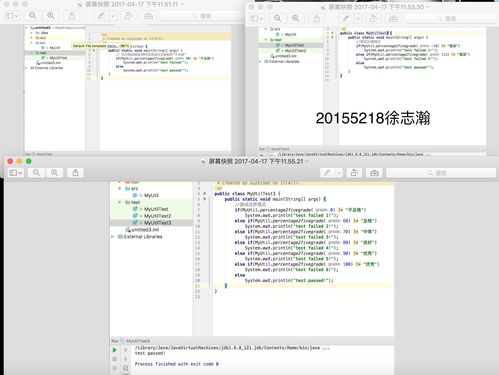This screenshot has height=375, width=499.
Task: Click the 20155218徐志瀚 text in 11.53.30 window
Action: point(373,118)
